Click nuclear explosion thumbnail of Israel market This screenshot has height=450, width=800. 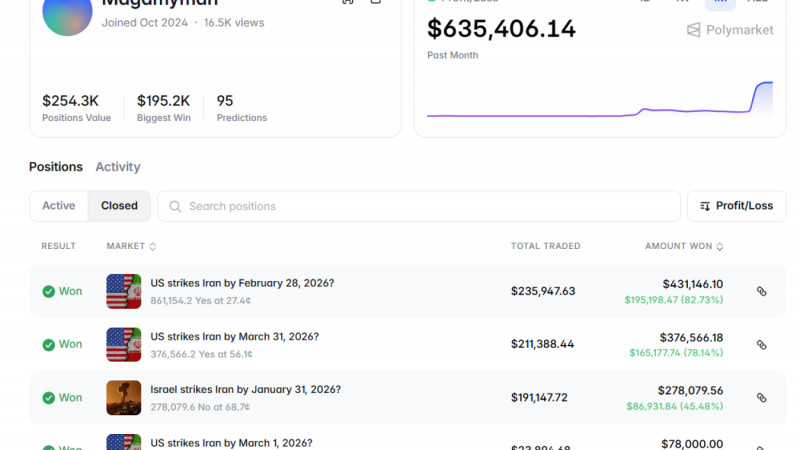pyautogui.click(x=124, y=397)
